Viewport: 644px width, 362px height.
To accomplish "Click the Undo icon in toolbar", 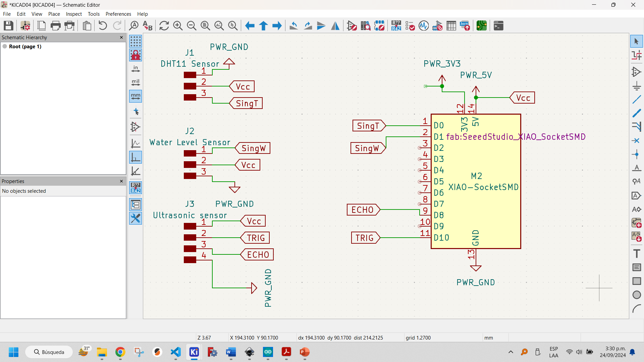I will pyautogui.click(x=103, y=25).
